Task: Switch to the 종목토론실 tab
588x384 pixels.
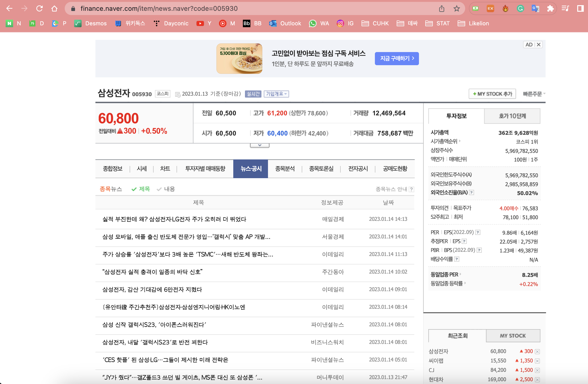Action: pos(321,169)
